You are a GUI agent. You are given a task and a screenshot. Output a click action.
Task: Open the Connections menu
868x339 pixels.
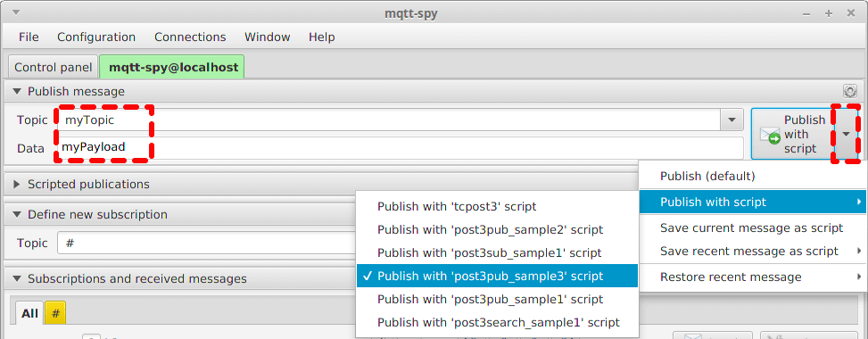point(190,37)
